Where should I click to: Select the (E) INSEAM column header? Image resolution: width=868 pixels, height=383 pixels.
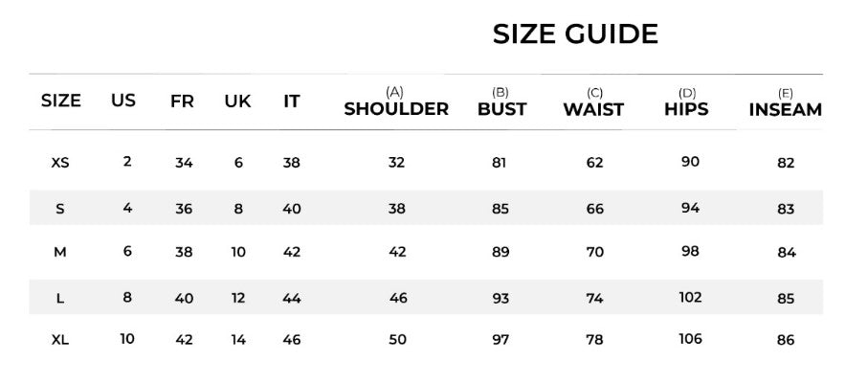pos(785,102)
